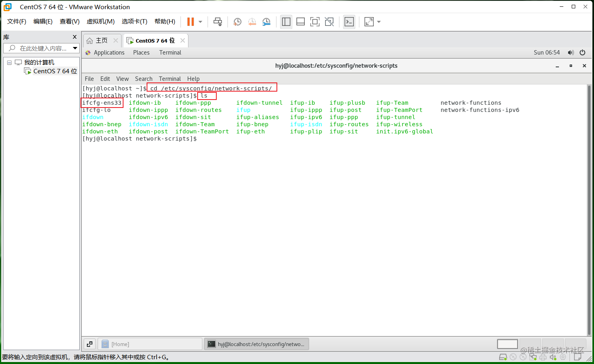594x364 pixels.
Task: Click the stretch guest display icon
Action: [x=369, y=22]
